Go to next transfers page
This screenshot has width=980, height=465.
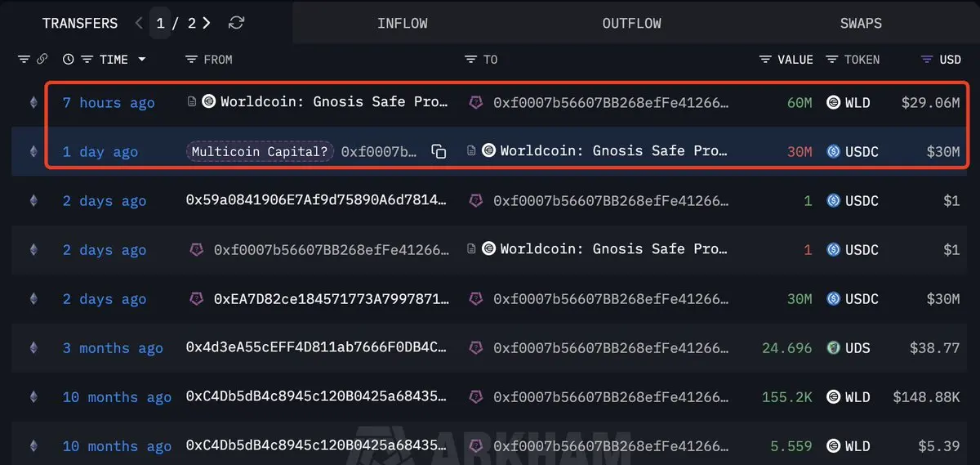[x=207, y=23]
